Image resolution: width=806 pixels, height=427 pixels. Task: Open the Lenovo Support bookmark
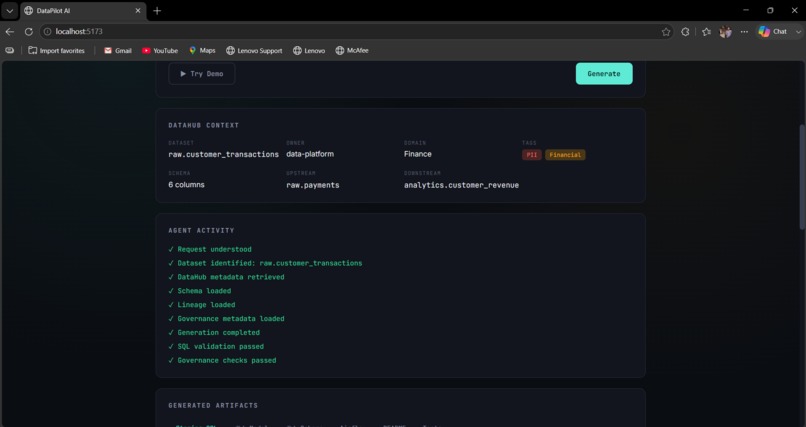254,50
